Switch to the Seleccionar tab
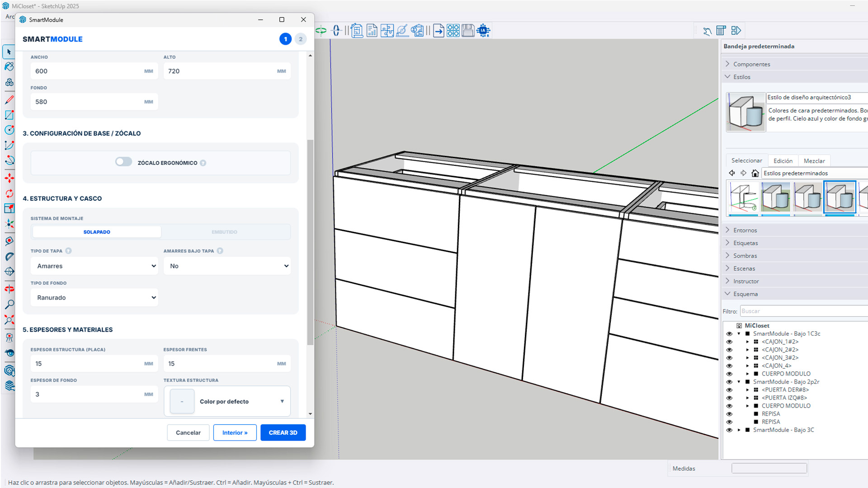 coord(746,160)
